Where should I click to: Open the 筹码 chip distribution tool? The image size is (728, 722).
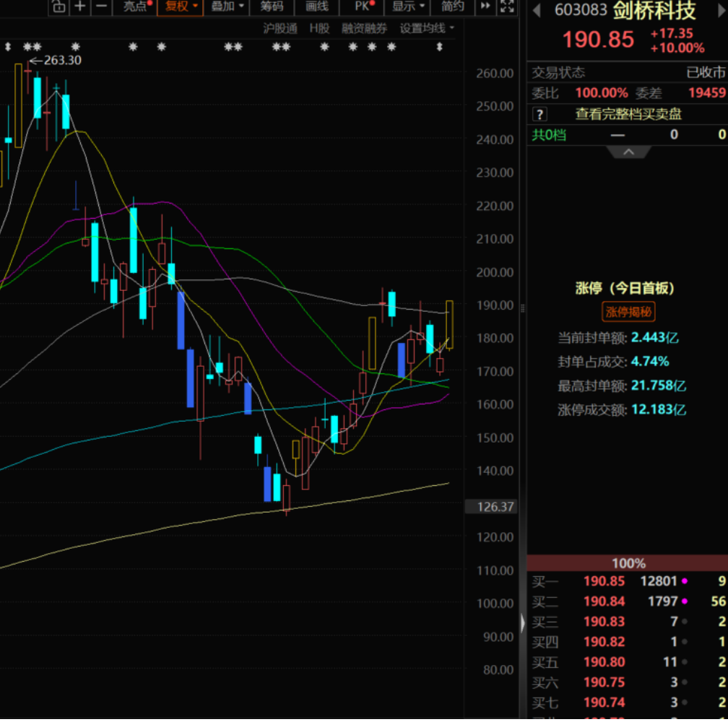point(272,6)
